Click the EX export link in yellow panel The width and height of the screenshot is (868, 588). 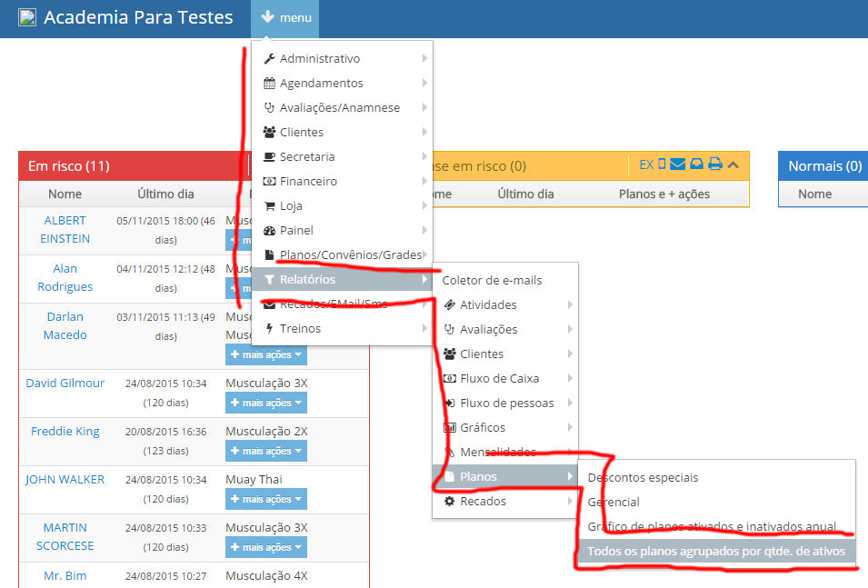click(x=646, y=164)
